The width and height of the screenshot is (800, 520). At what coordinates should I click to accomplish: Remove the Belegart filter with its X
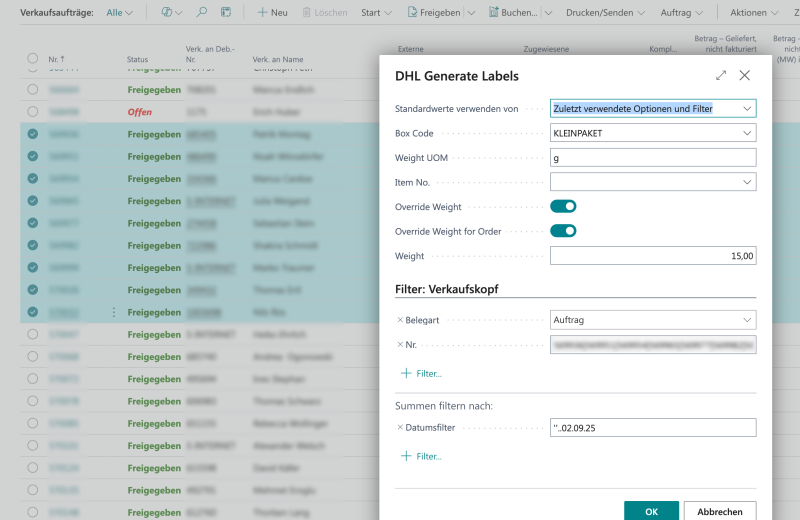tap(400, 320)
